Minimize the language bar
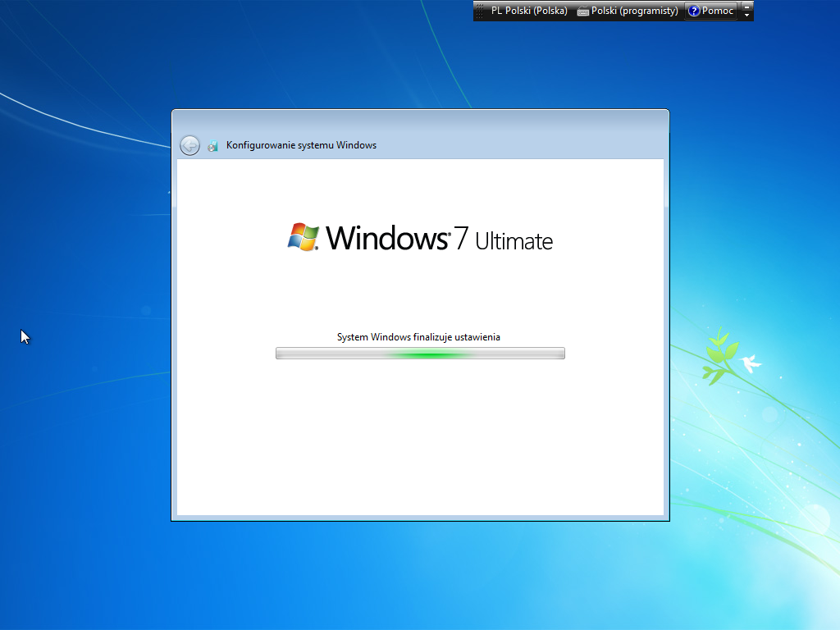 pos(746,6)
